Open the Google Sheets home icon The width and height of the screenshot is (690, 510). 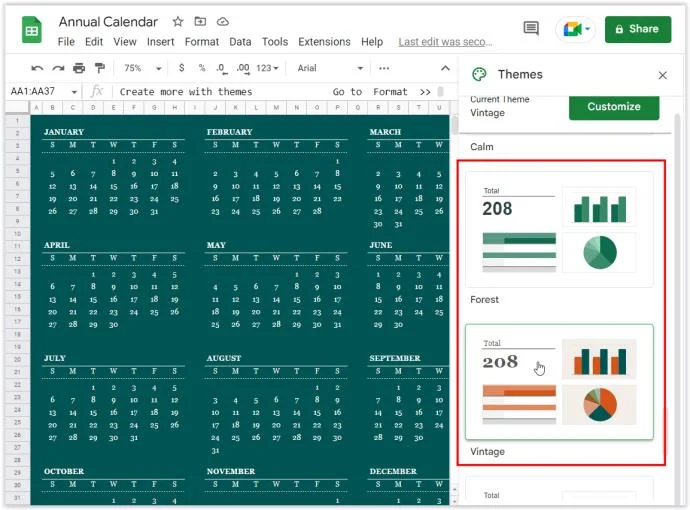point(31,30)
